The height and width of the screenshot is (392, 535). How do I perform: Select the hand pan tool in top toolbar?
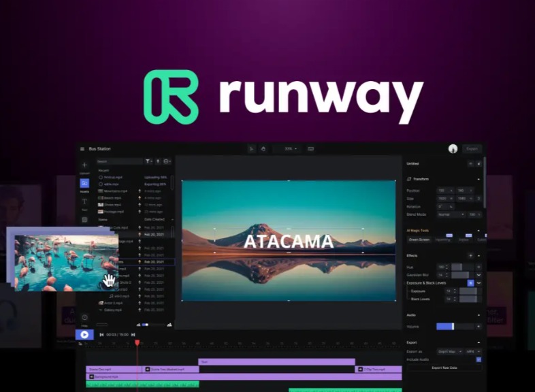pos(263,149)
